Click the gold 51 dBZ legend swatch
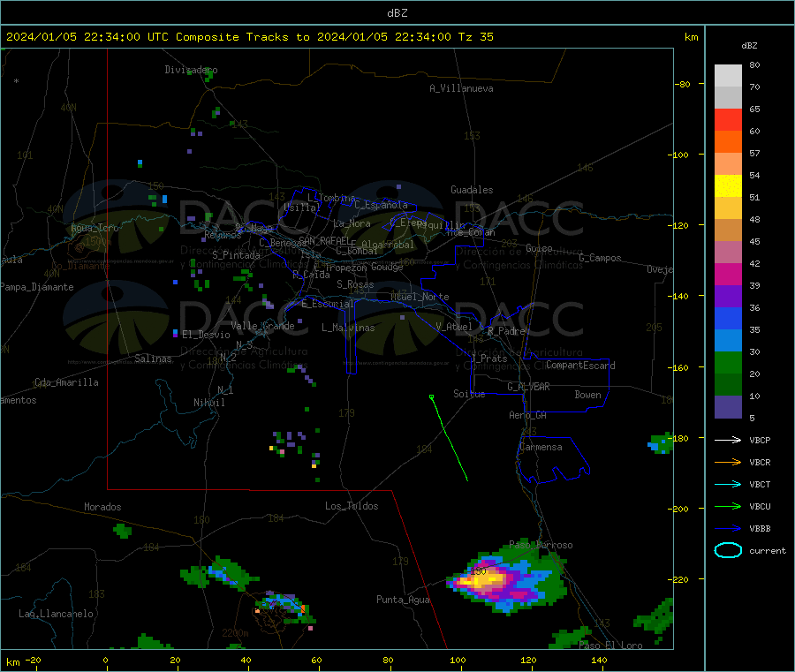The height and width of the screenshot is (672, 795). point(728,208)
